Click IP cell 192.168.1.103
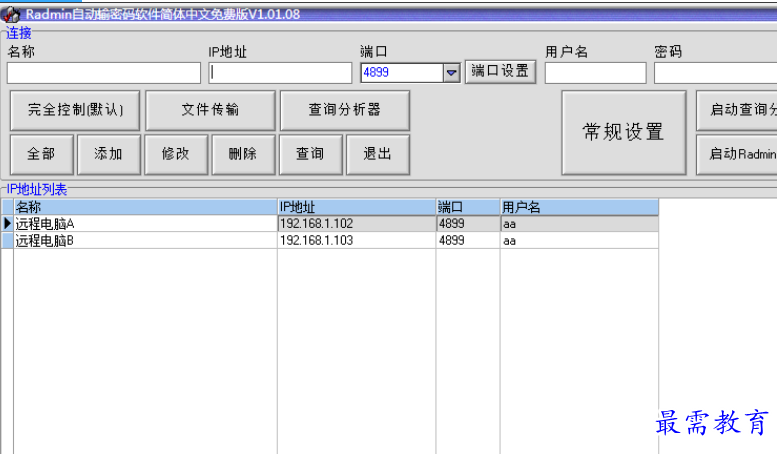This screenshot has width=777, height=454. tap(357, 241)
